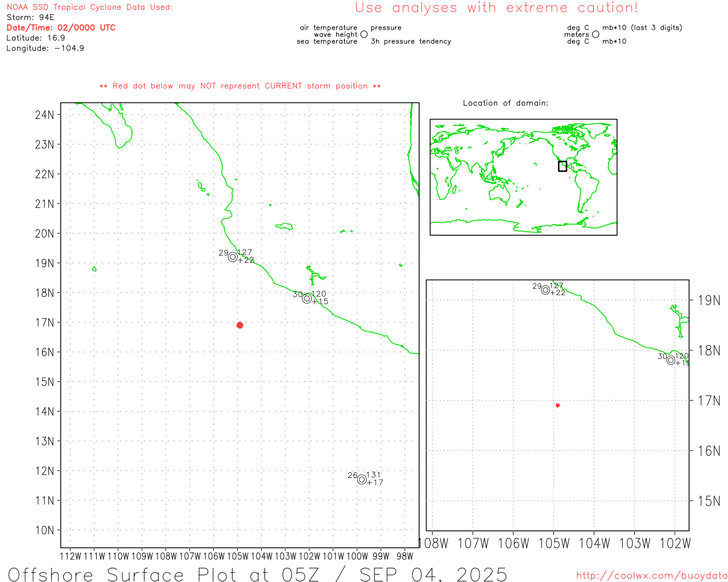The width and height of the screenshot is (728, 582).
Task: Click 'NOAA SSD Tropical Cyclone Data Used:' heading
Action: (x=89, y=7)
